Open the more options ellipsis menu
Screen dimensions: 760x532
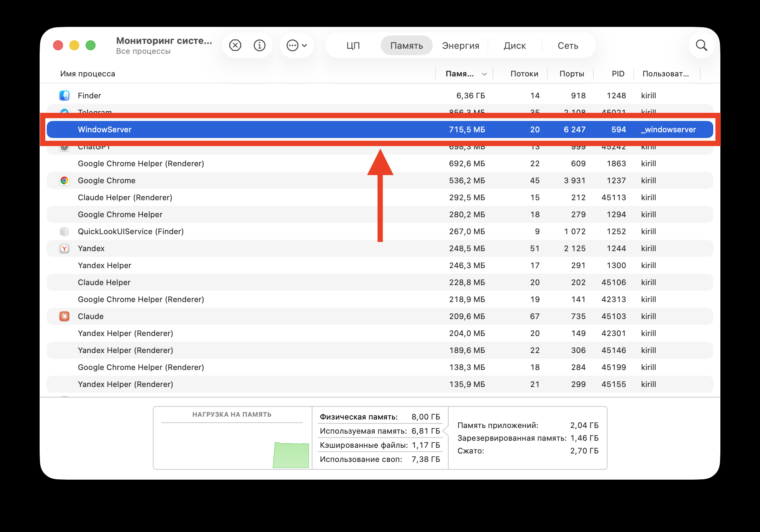pyautogui.click(x=293, y=45)
